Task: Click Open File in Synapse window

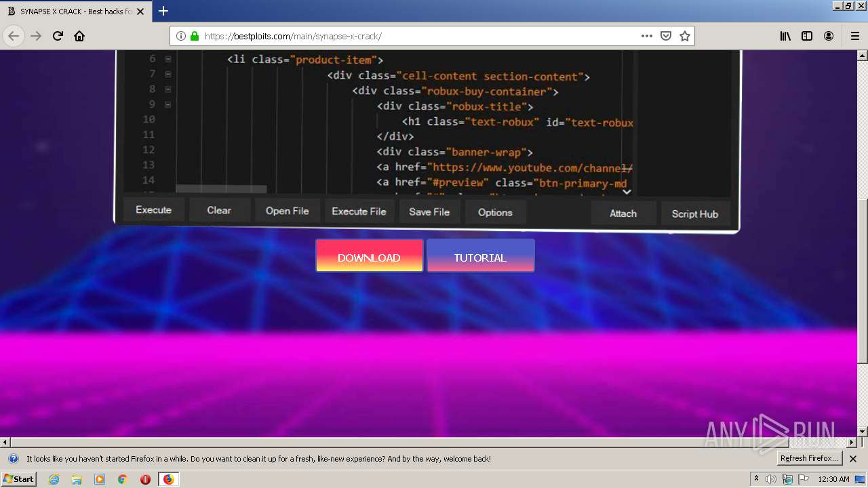Action: [288, 211]
